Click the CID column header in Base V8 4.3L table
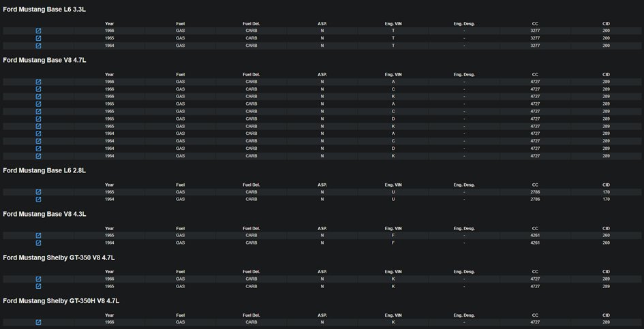Viewport: 644px width, 329px height. 606,228
